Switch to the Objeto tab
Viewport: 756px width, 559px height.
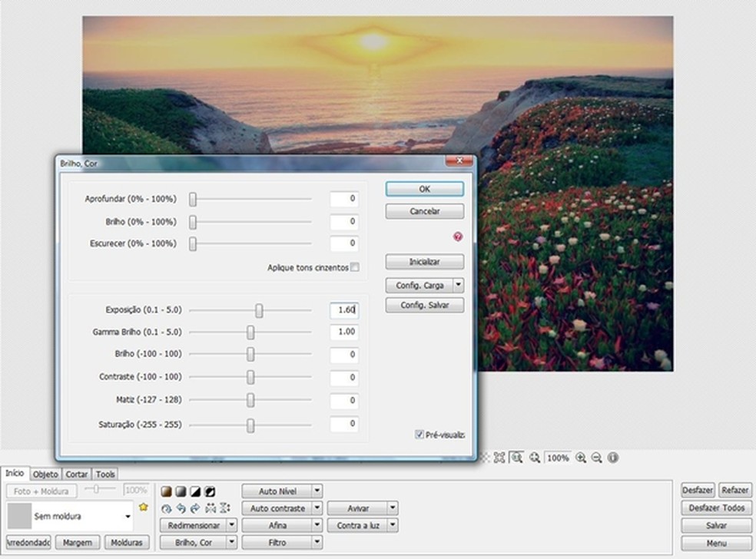point(45,475)
